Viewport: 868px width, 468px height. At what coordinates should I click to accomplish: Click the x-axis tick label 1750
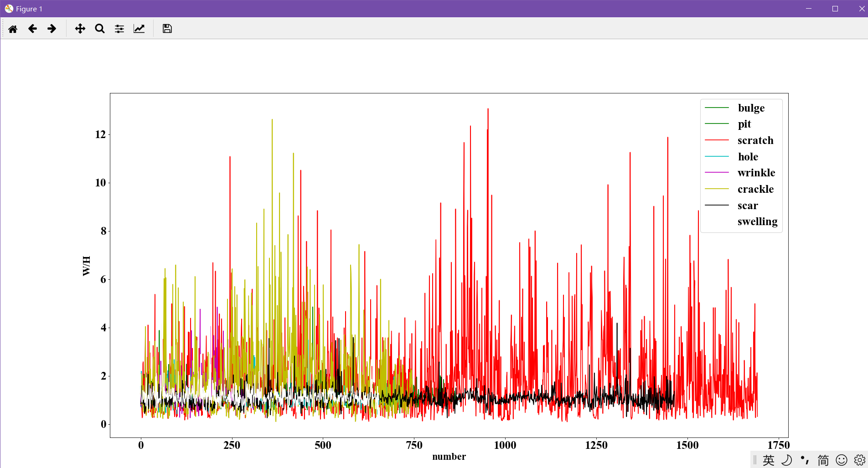coord(778,445)
